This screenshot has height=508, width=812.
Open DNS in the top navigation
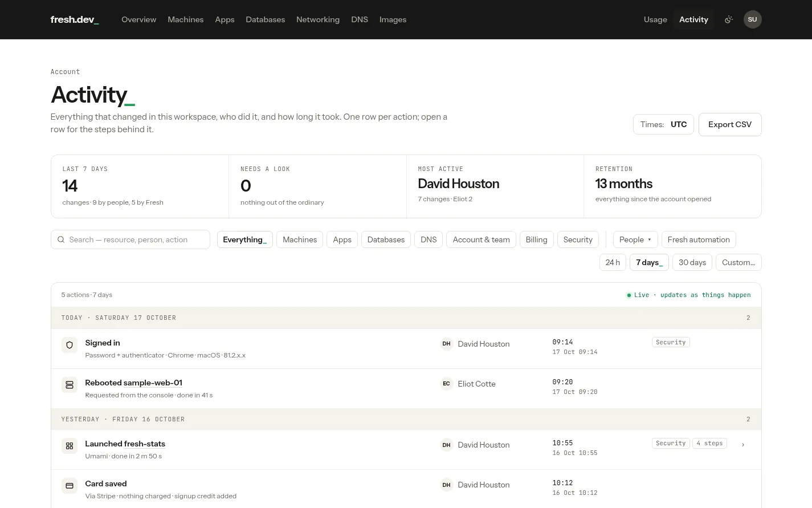(x=360, y=19)
